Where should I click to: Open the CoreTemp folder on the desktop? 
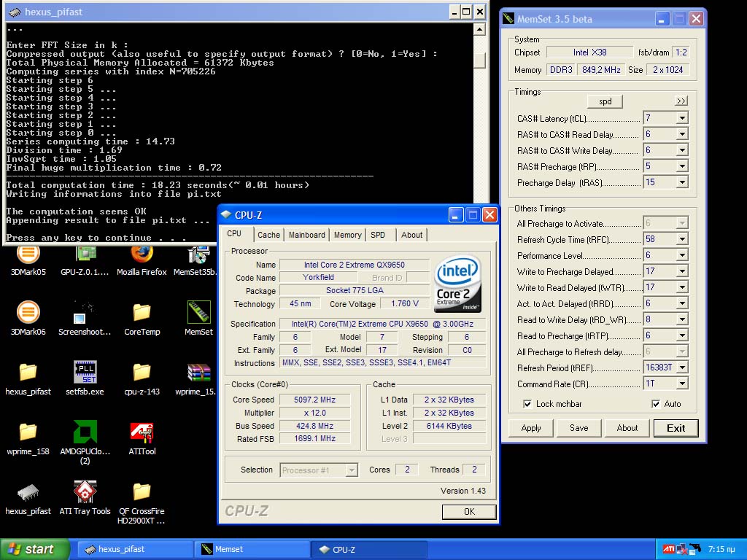(x=142, y=318)
